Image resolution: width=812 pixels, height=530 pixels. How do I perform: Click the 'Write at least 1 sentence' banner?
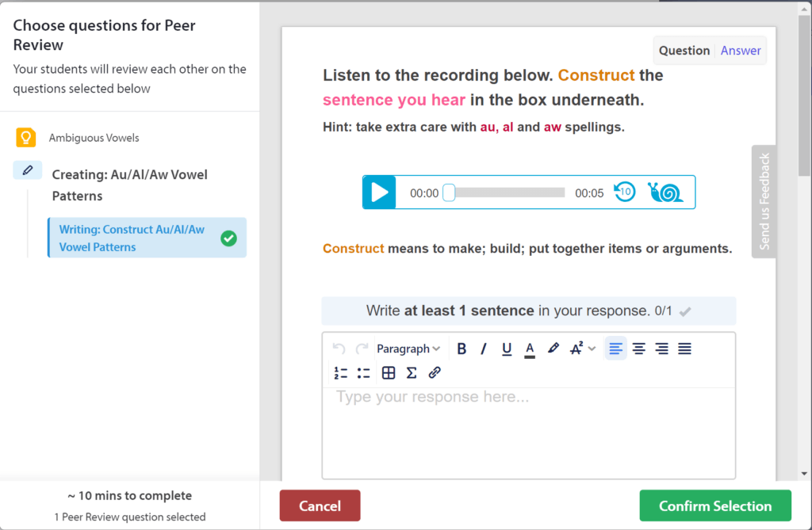pyautogui.click(x=529, y=311)
